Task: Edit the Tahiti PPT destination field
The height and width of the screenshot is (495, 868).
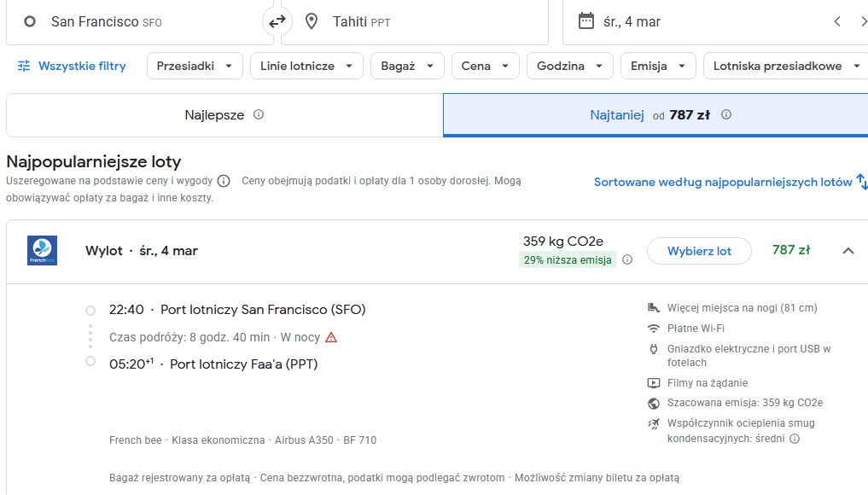Action: pyautogui.click(x=415, y=21)
